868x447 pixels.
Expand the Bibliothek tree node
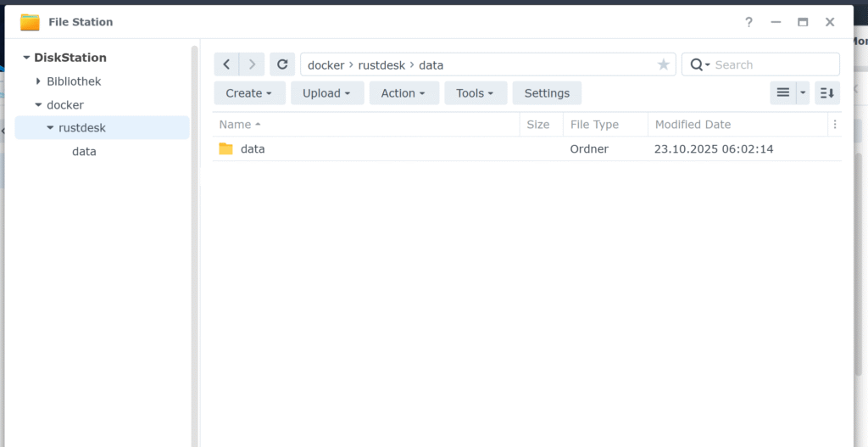tap(38, 81)
